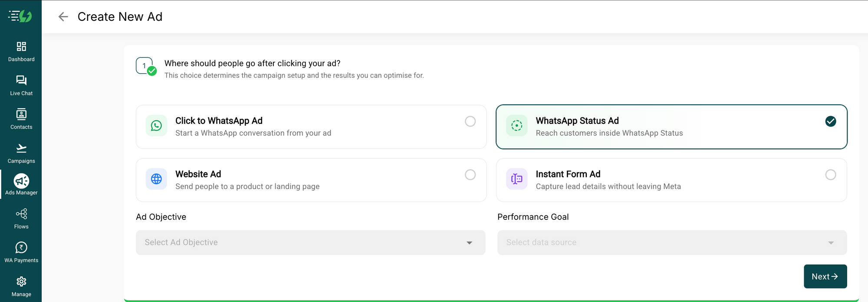The width and height of the screenshot is (868, 302).
Task: Click 'Where should people go after clicking your ad?'
Action: click(x=253, y=63)
